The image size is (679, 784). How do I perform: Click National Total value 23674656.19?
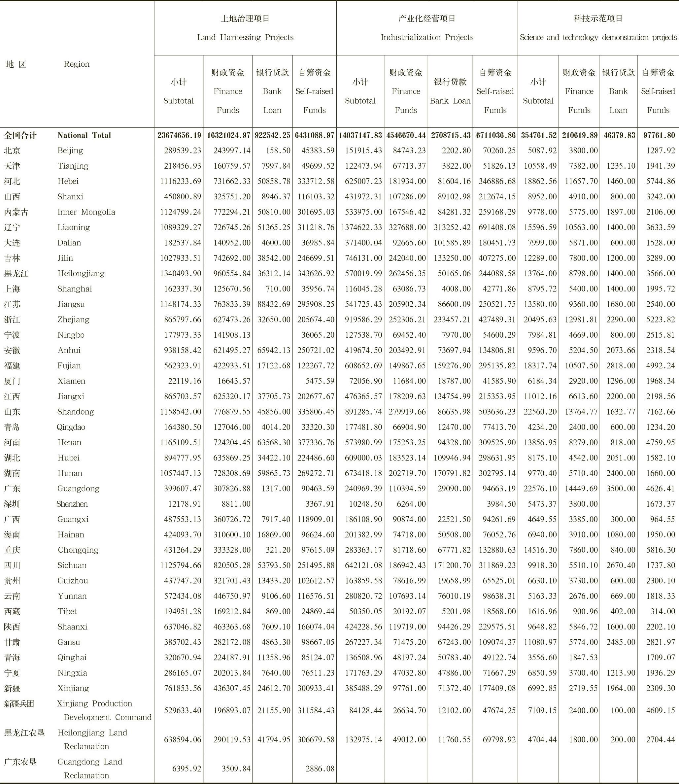(x=179, y=135)
